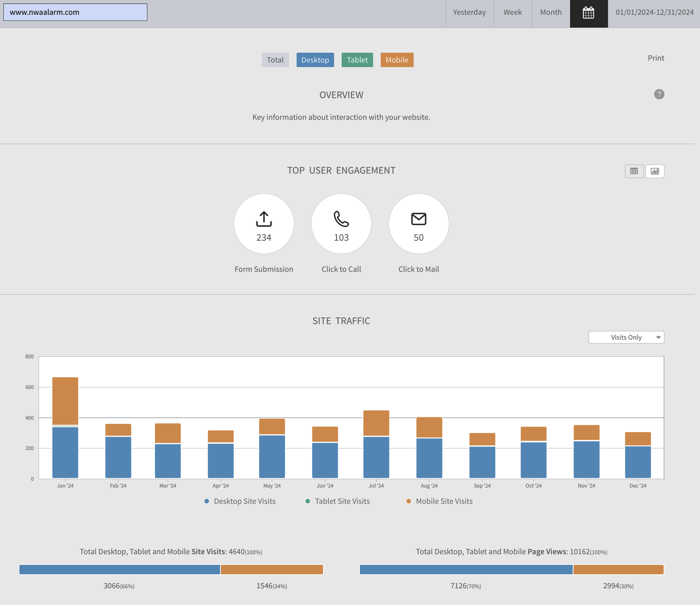Toggle the Desktop Site Visits legend dot
This screenshot has width=700, height=605.
click(207, 501)
